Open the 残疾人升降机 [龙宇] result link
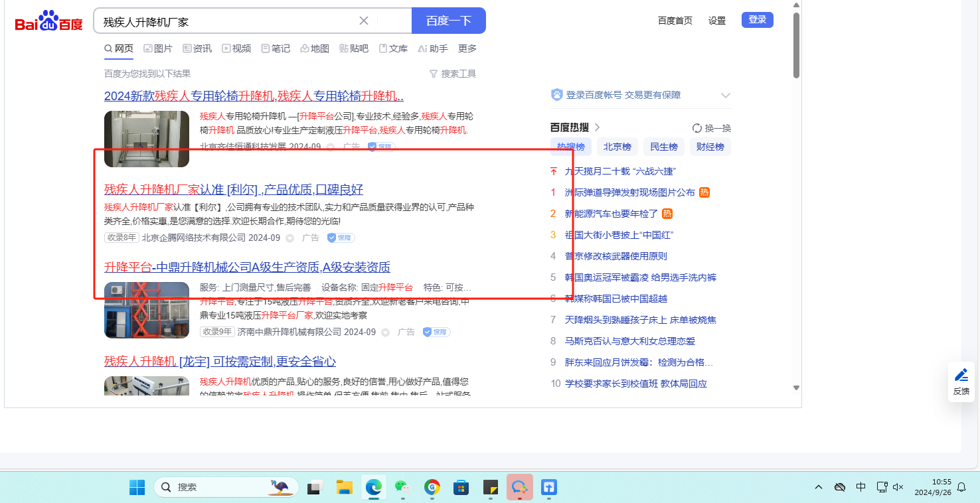The height and width of the screenshot is (503, 980). point(220,362)
